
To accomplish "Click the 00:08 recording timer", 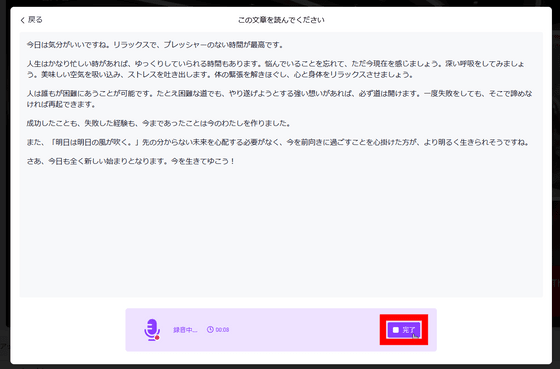I will pos(222,330).
